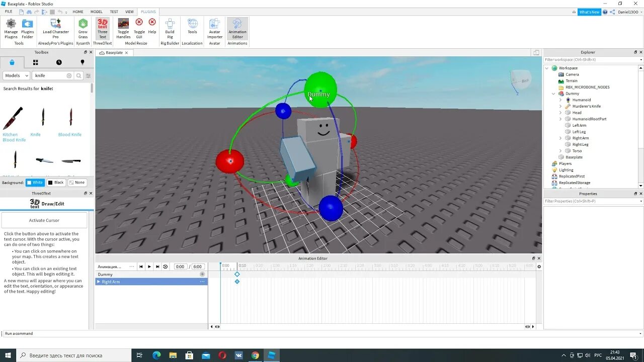Open Manage Plugins
The height and width of the screenshot is (362, 644).
[x=11, y=29]
